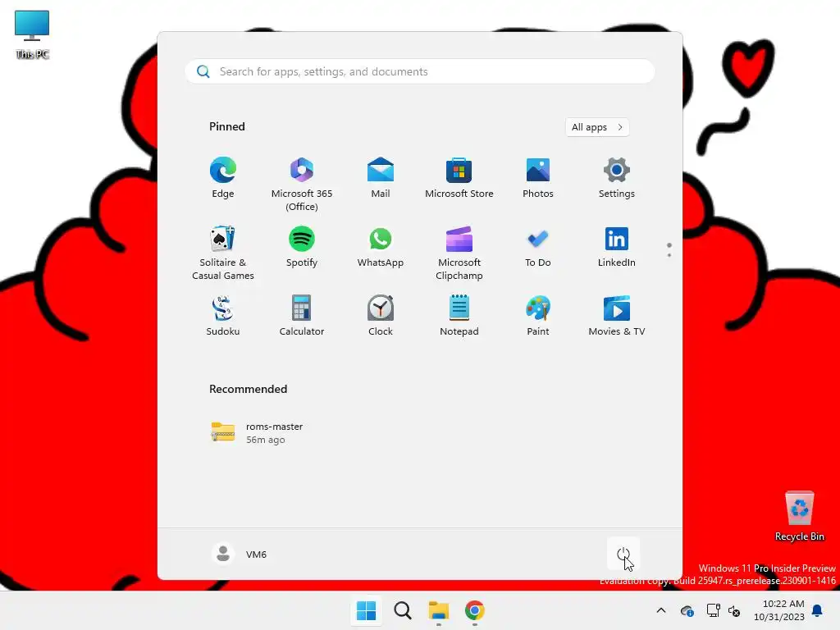Open LinkedIn
840x630 pixels.
[x=617, y=247]
